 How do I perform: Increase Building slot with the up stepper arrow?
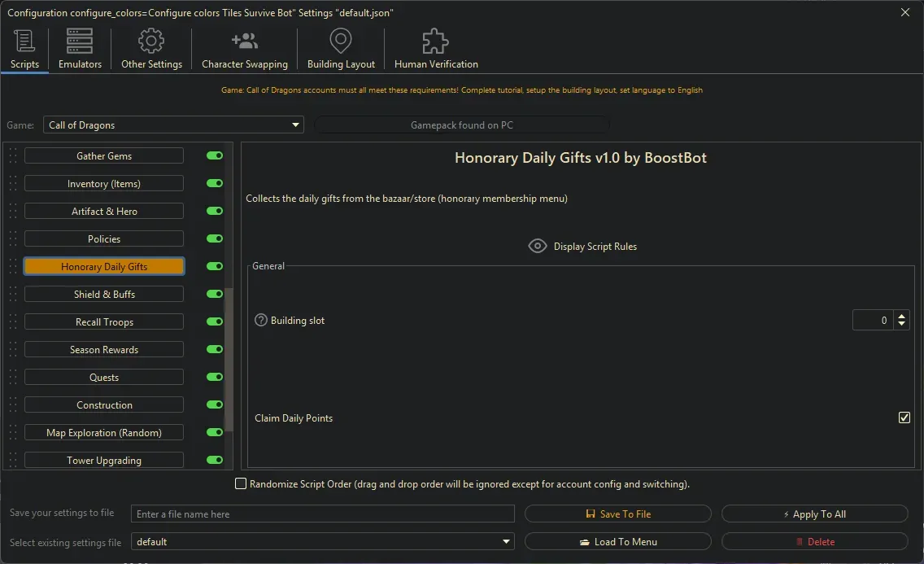pyautogui.click(x=902, y=316)
